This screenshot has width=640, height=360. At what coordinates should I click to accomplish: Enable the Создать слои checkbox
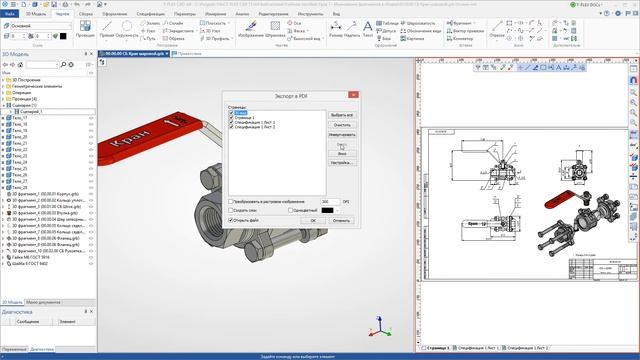(x=231, y=210)
